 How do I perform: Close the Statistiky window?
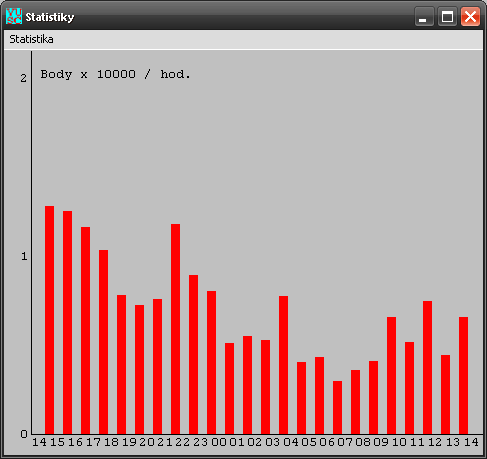(470, 16)
